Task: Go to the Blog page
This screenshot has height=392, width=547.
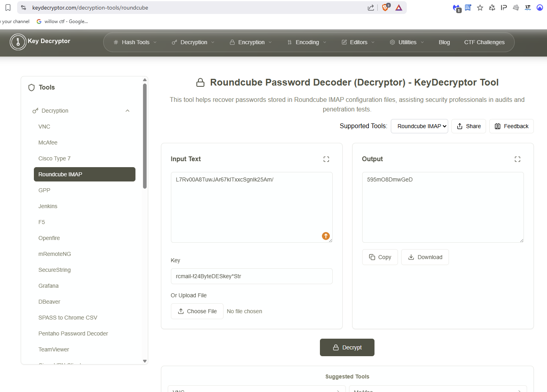Action: [444, 42]
